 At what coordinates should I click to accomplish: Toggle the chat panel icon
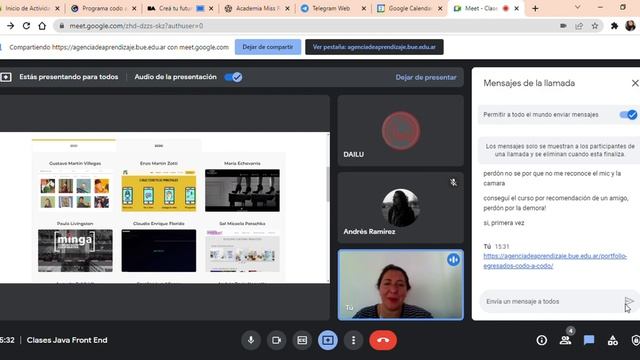click(589, 340)
